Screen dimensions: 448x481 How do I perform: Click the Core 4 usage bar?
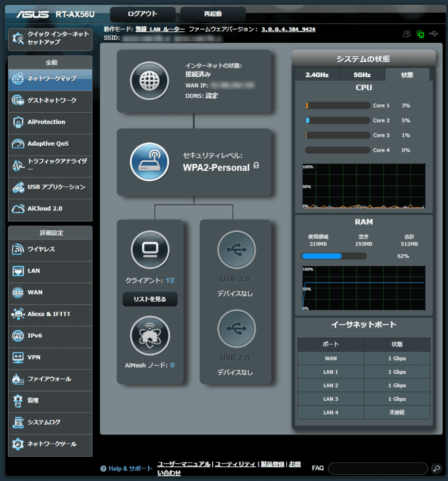[x=338, y=150]
